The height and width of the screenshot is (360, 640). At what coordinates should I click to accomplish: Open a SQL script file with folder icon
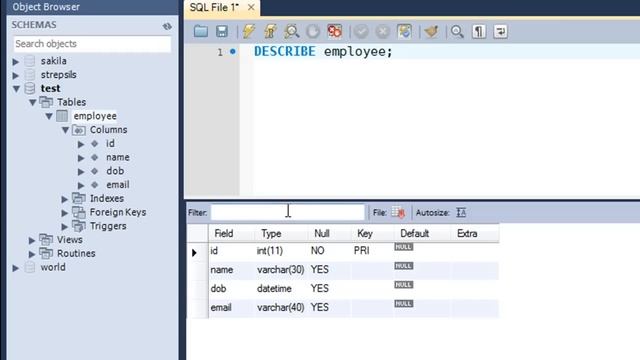pyautogui.click(x=200, y=31)
